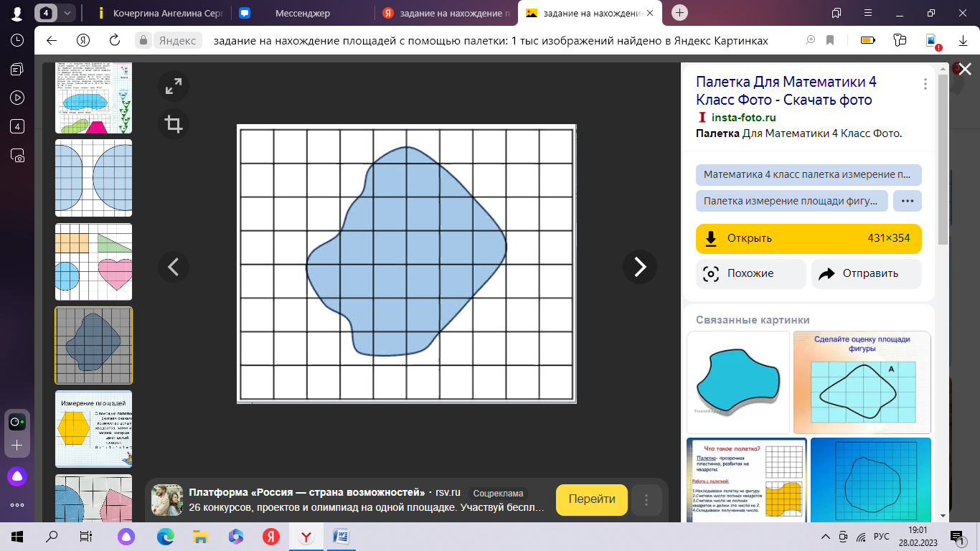The image size is (980, 551).
Task: Share the image via Отправить
Action: pos(867,273)
